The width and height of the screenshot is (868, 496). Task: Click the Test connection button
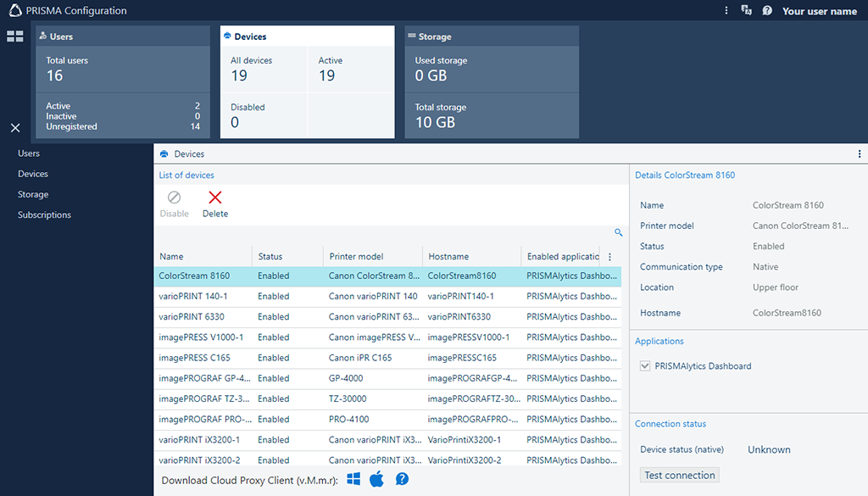[679, 476]
